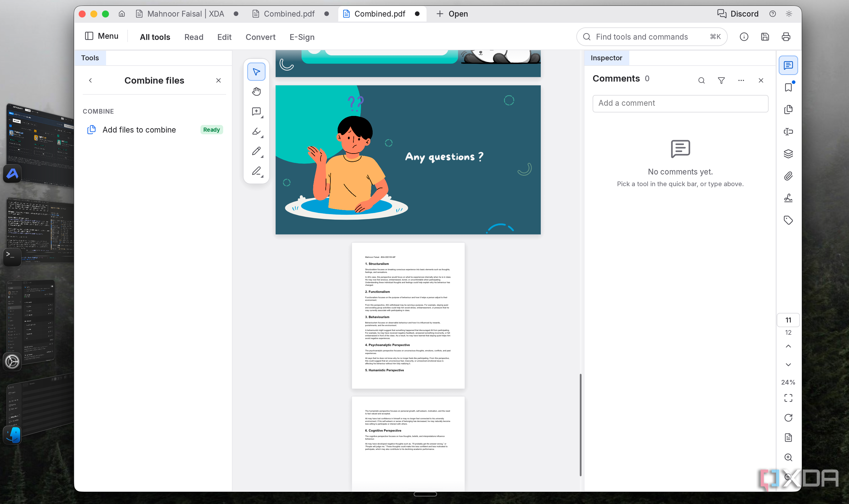
Task: Open the Comments panel icon in right rail
Action: click(788, 65)
